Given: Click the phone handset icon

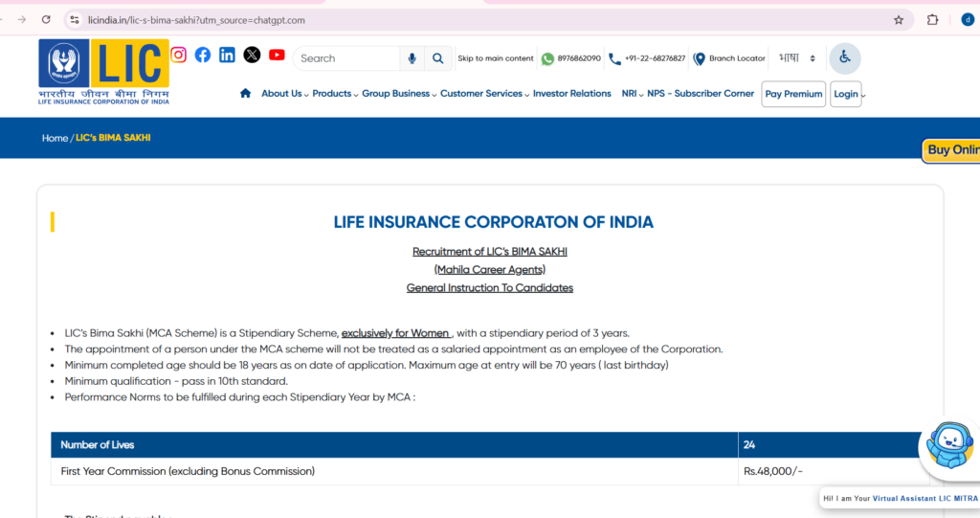Looking at the screenshot, I should pyautogui.click(x=615, y=58).
